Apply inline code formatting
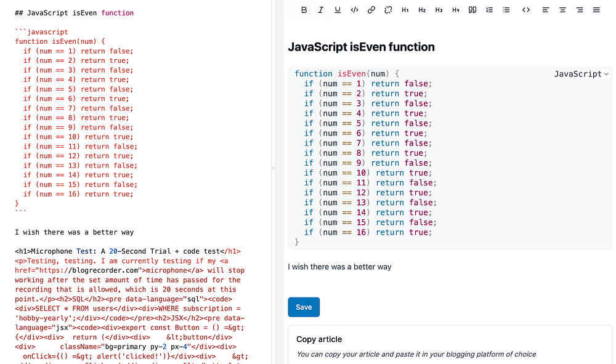This screenshot has height=364, width=616. 354,10
